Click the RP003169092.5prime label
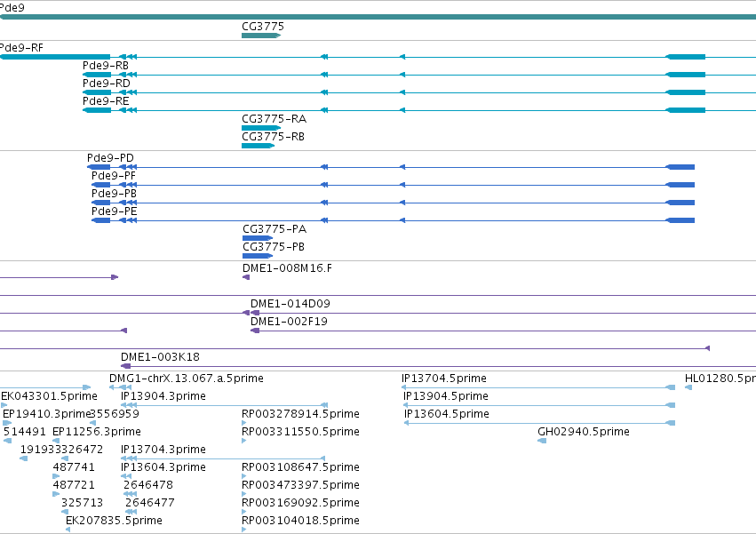 click(x=301, y=503)
